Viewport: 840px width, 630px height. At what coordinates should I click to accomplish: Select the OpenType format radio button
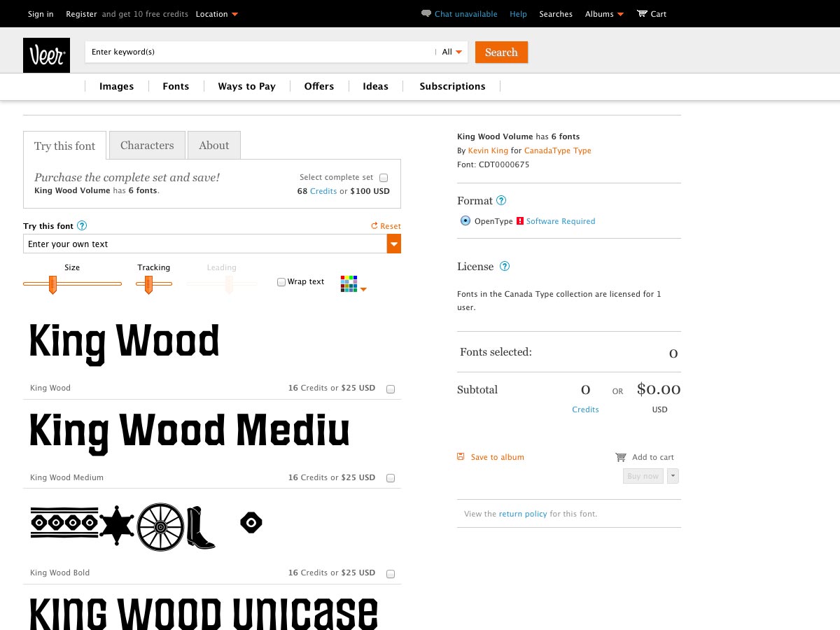(465, 221)
